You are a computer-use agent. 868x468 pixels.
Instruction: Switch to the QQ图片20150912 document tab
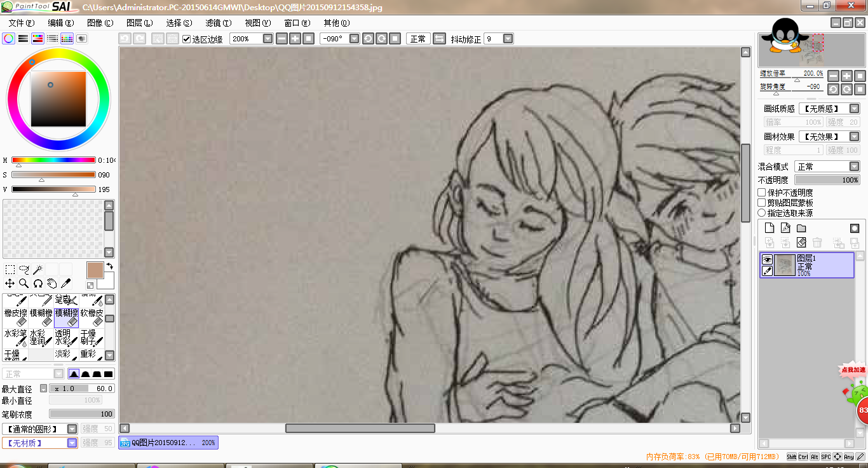click(168, 443)
